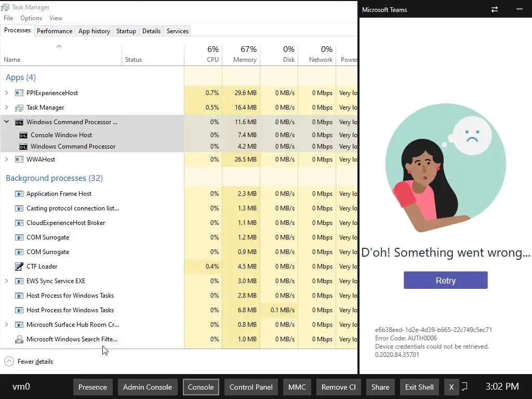Click the 0.1 MB/s disk cell

click(279, 310)
